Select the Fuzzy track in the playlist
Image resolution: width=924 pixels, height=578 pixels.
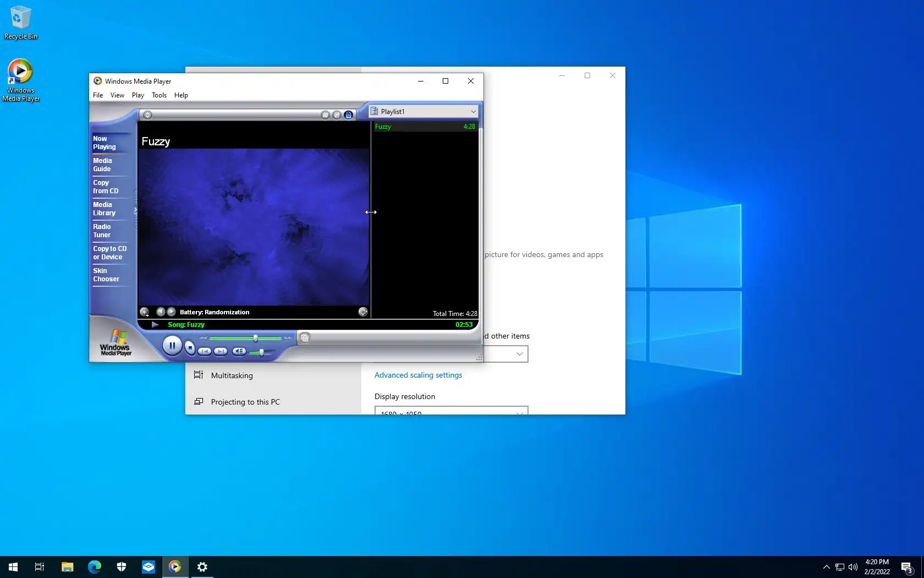(425, 127)
